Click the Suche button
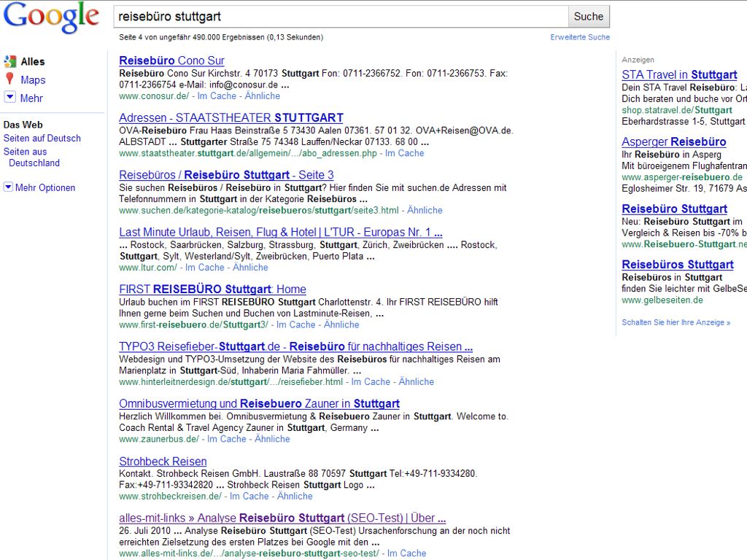 [588, 16]
